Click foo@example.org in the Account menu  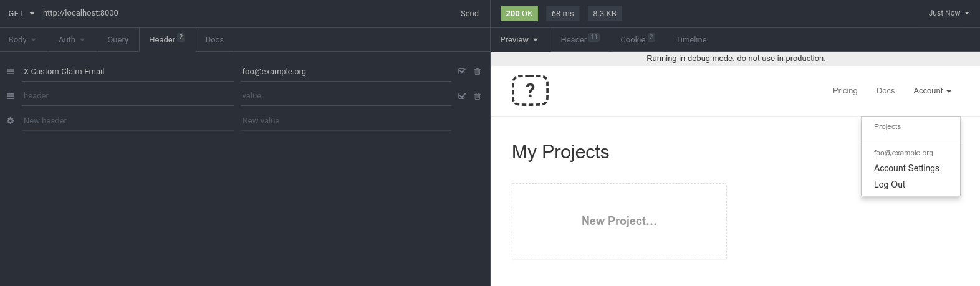tap(903, 153)
